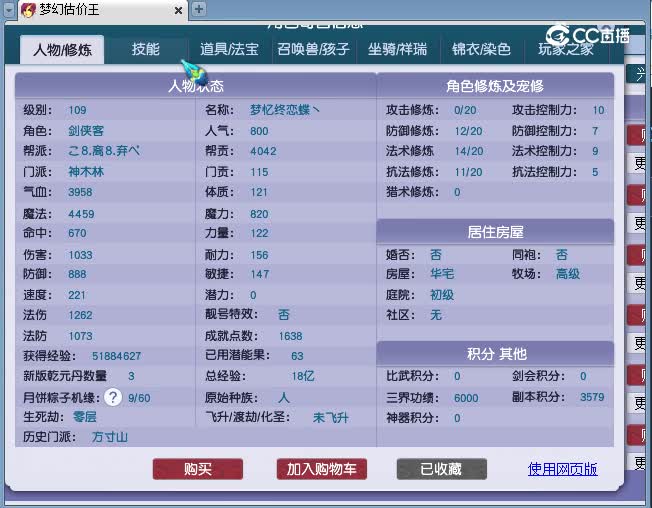
Task: Click 副本积分 value 3579
Action: tap(592, 397)
